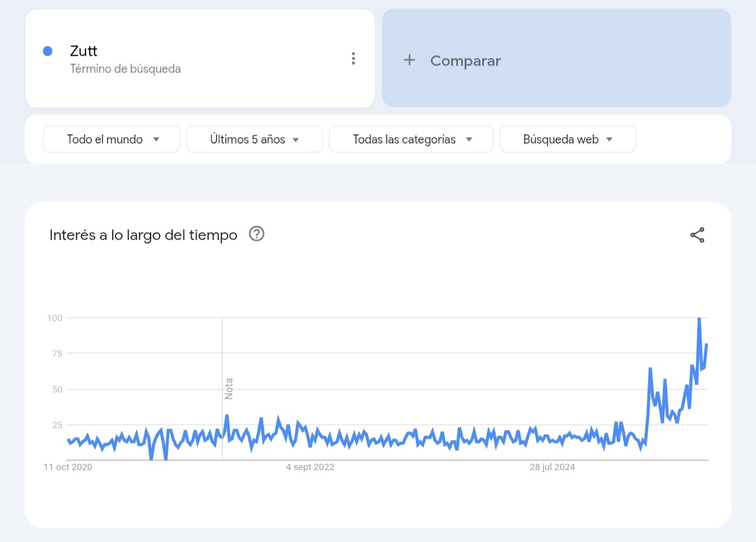Share the interest over time chart

click(697, 235)
